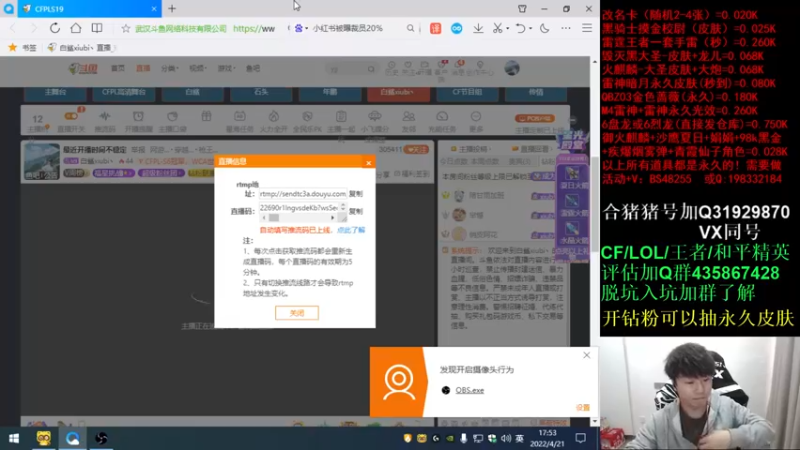
Task: Click the 关注 follow button
Action: click(416, 149)
